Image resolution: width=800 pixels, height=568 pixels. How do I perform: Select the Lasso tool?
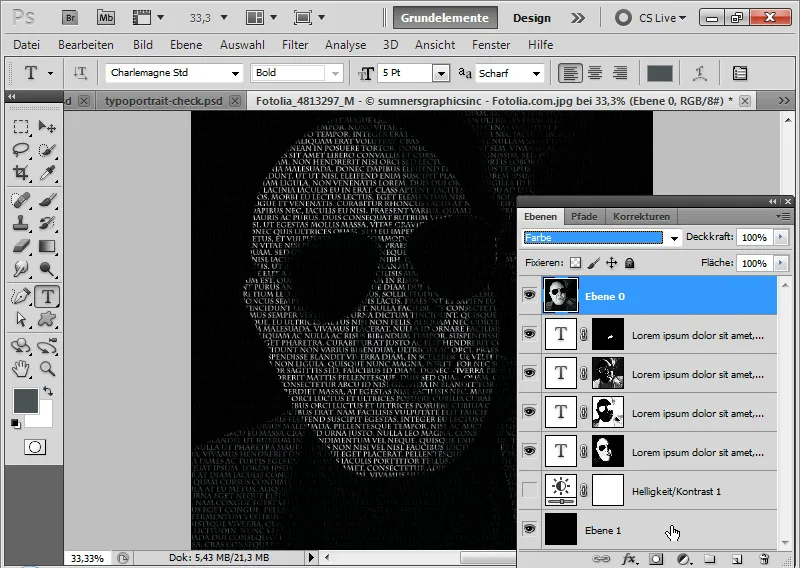(x=21, y=150)
